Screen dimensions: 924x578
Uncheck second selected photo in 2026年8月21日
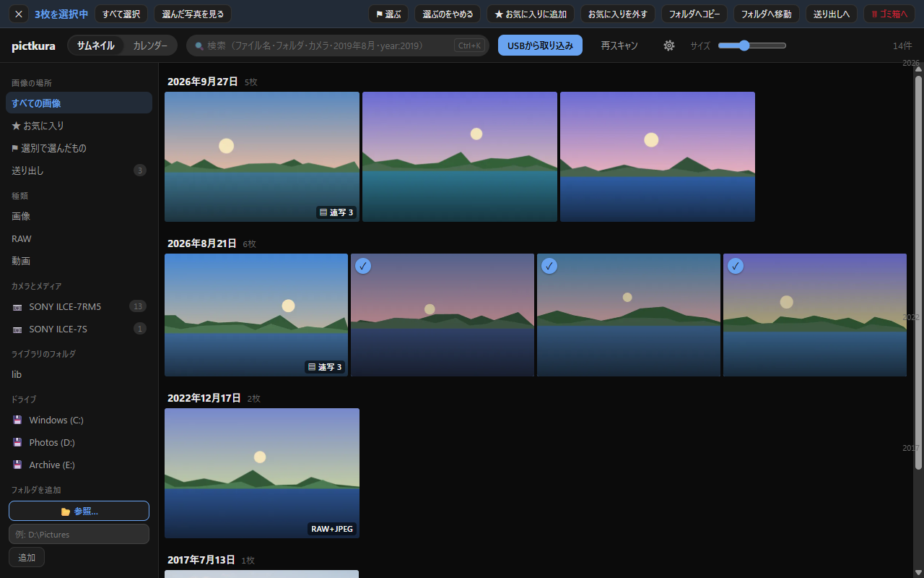(x=549, y=266)
